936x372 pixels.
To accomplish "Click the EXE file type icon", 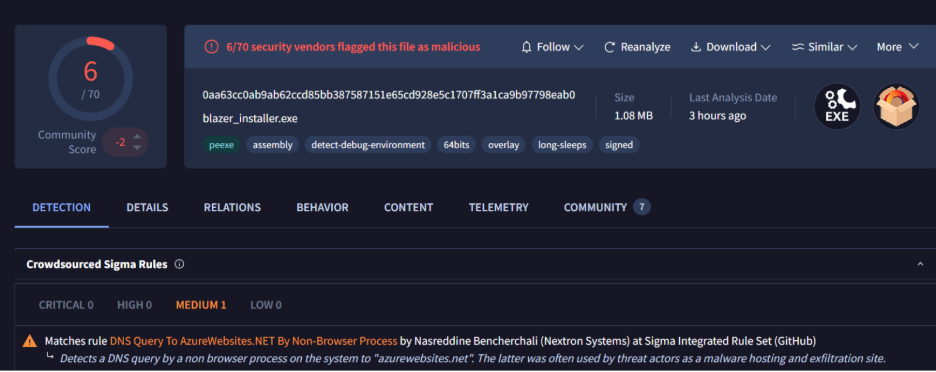I will click(x=837, y=106).
